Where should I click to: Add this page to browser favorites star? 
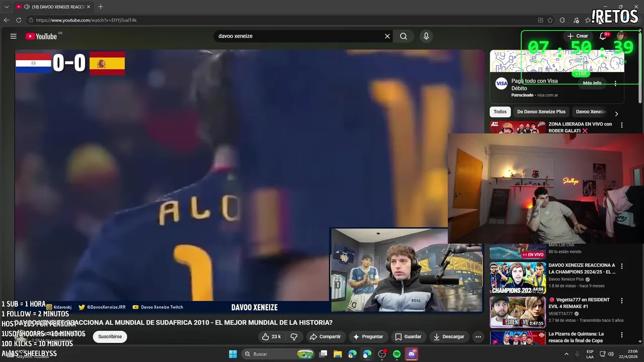(x=550, y=20)
